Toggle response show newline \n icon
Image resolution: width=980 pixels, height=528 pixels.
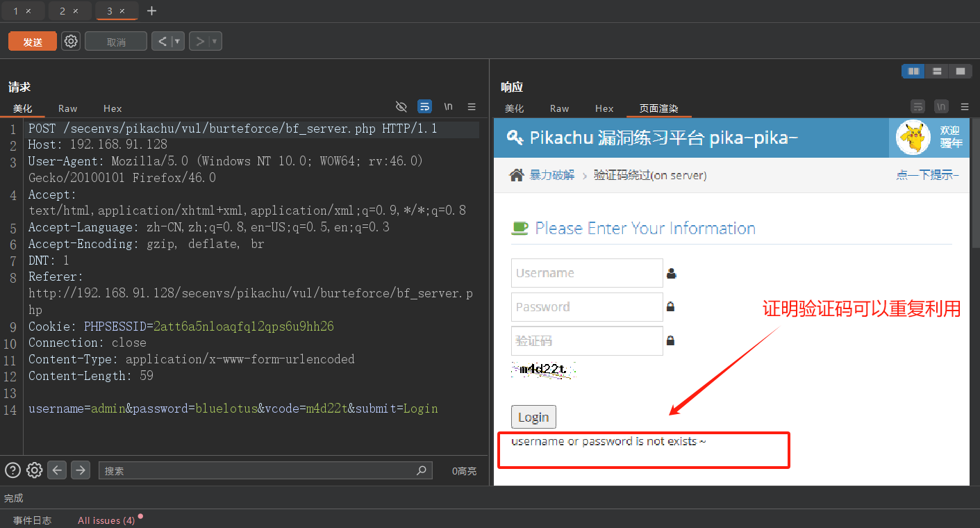[x=941, y=106]
